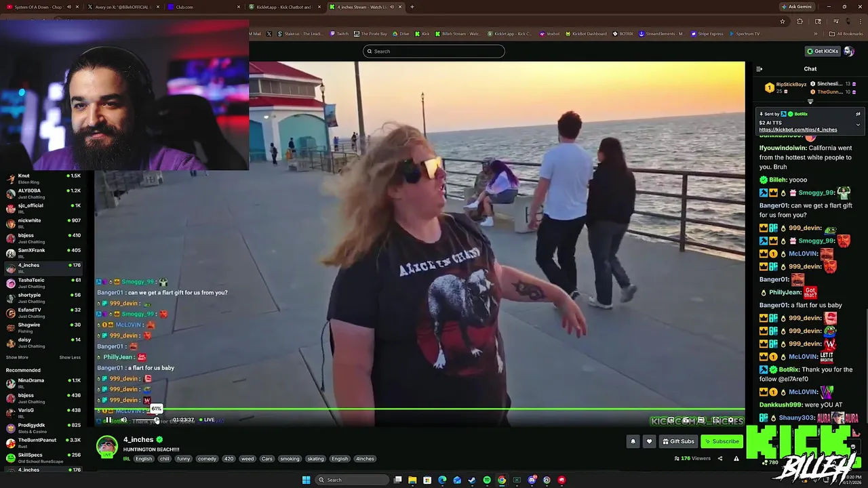
Task: Open the Windows Start menu
Action: [x=306, y=480]
